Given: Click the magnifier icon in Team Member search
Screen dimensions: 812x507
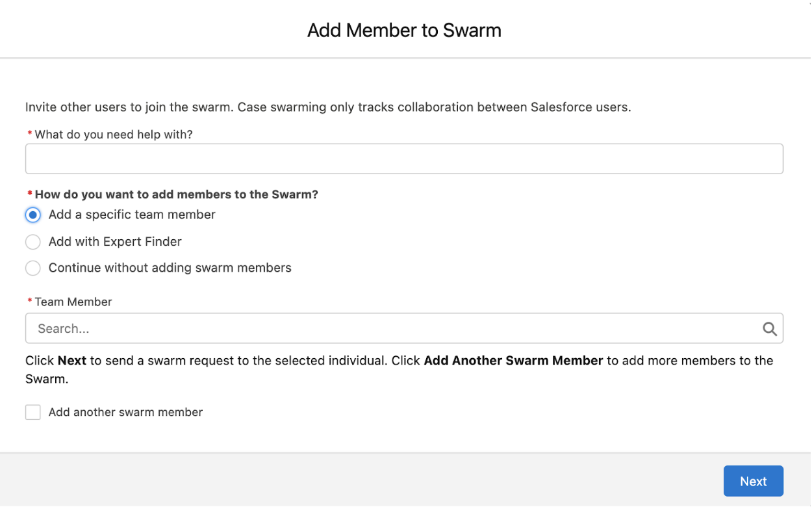Looking at the screenshot, I should click(x=770, y=329).
